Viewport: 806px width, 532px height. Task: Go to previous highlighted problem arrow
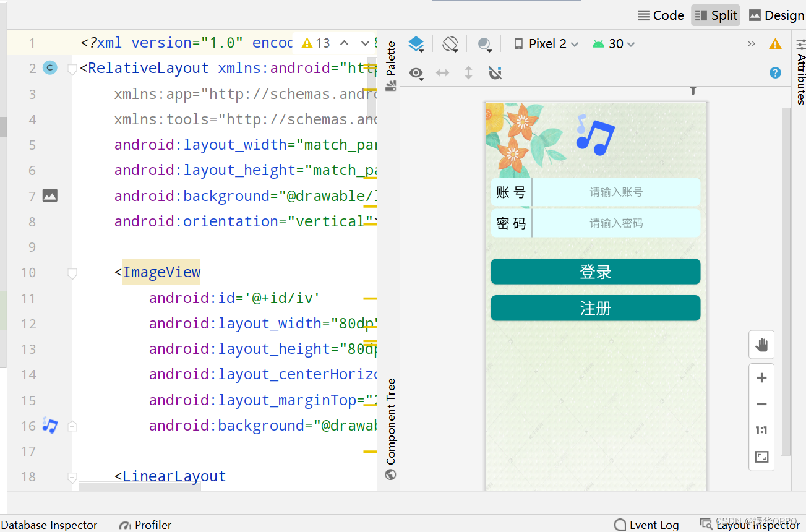pos(345,43)
